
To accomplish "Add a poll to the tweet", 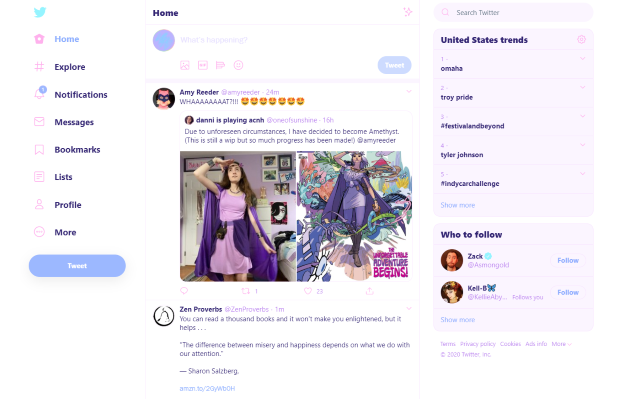I will pos(220,65).
